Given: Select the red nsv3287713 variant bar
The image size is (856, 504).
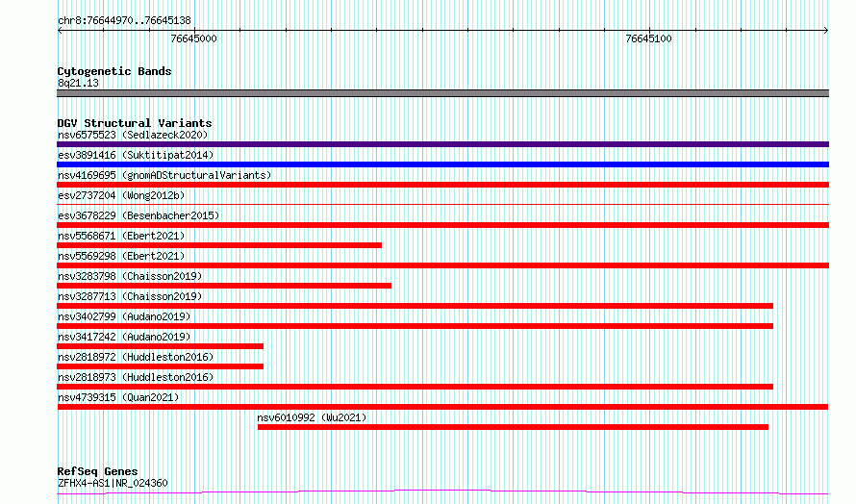Looking at the screenshot, I should point(415,306).
